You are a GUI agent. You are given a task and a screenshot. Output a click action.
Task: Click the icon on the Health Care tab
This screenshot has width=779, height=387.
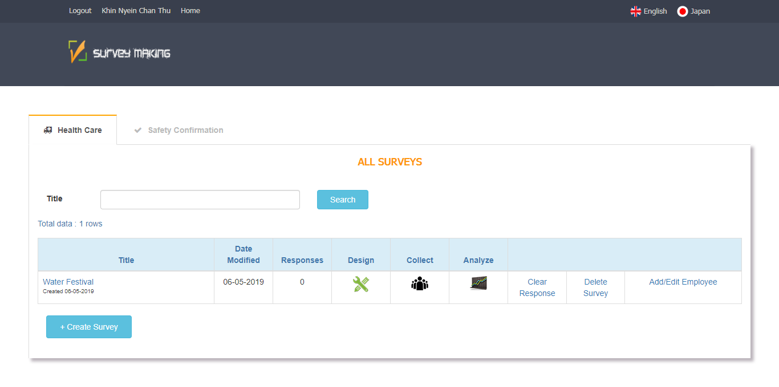pos(48,130)
